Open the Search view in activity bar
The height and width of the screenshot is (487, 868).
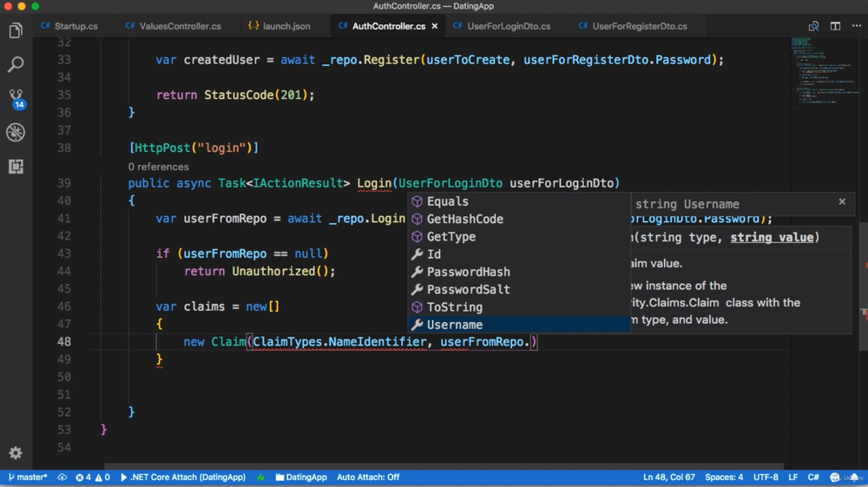coord(16,64)
